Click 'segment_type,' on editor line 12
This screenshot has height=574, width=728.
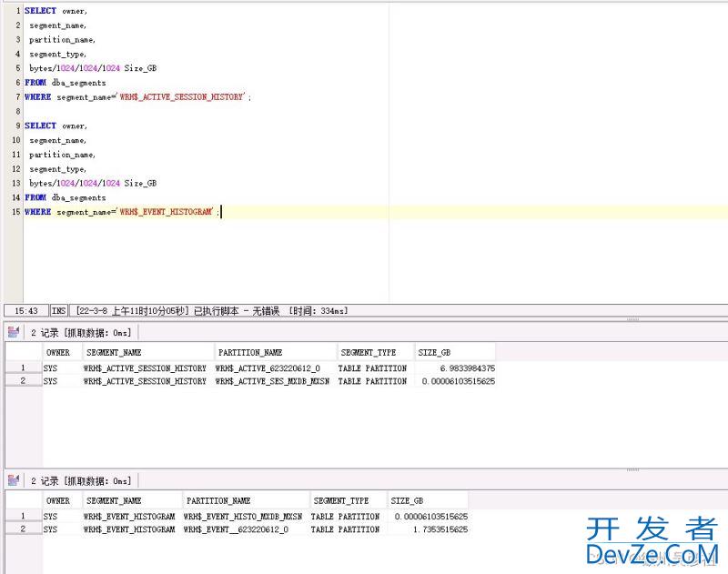[x=57, y=169]
